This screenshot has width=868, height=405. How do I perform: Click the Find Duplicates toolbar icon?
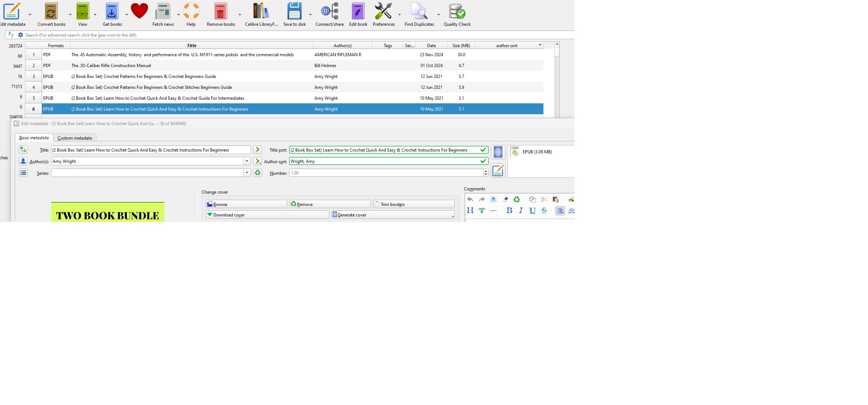(x=419, y=11)
